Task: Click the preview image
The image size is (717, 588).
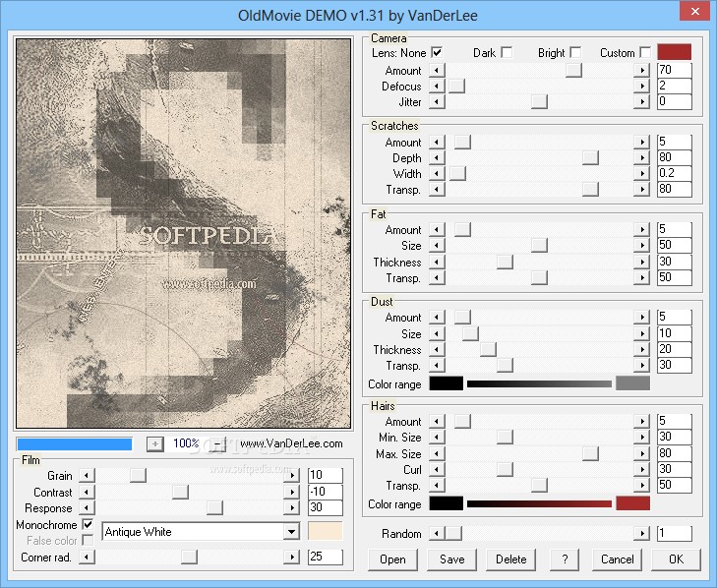Action: [x=183, y=233]
